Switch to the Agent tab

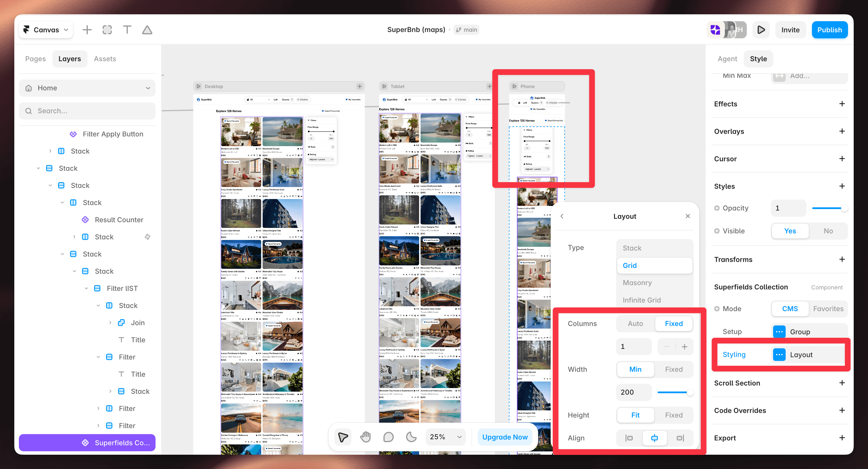(727, 59)
